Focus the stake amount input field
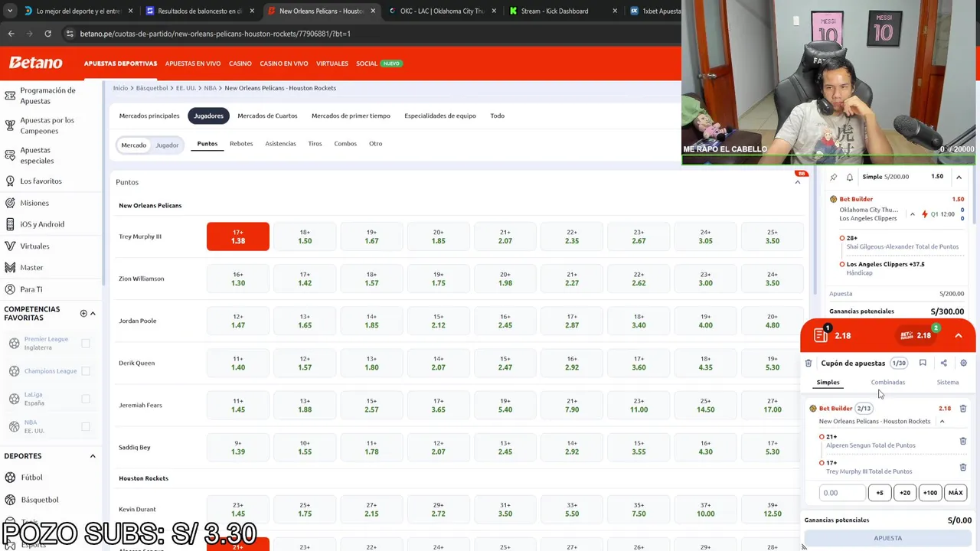This screenshot has height=551, width=980. [x=842, y=493]
